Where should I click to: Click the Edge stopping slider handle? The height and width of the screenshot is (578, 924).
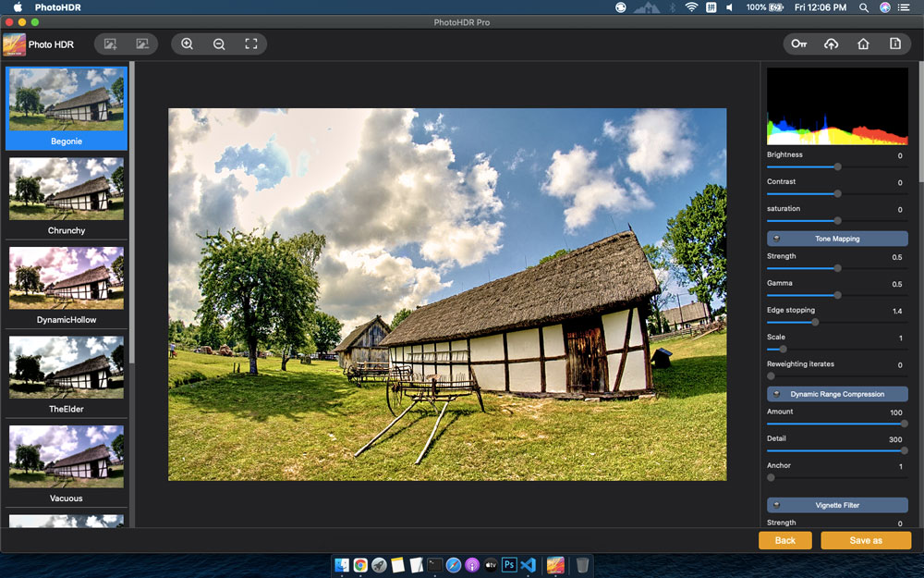coord(815,322)
